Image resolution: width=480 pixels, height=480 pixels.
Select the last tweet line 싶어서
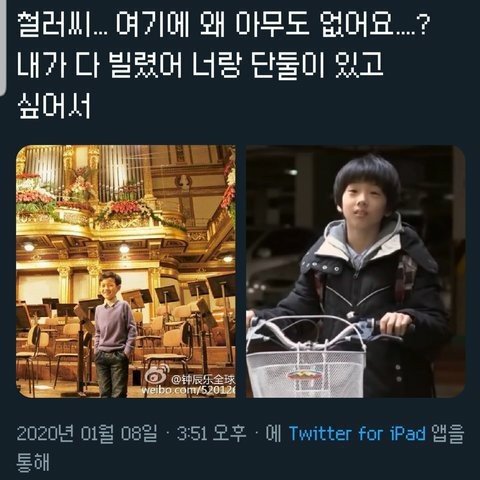[x=53, y=107]
